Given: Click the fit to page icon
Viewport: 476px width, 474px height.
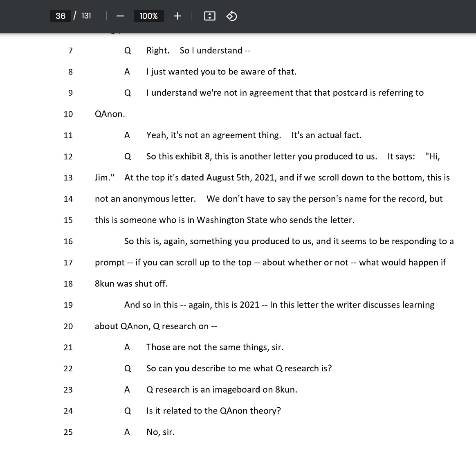Looking at the screenshot, I should click(209, 16).
